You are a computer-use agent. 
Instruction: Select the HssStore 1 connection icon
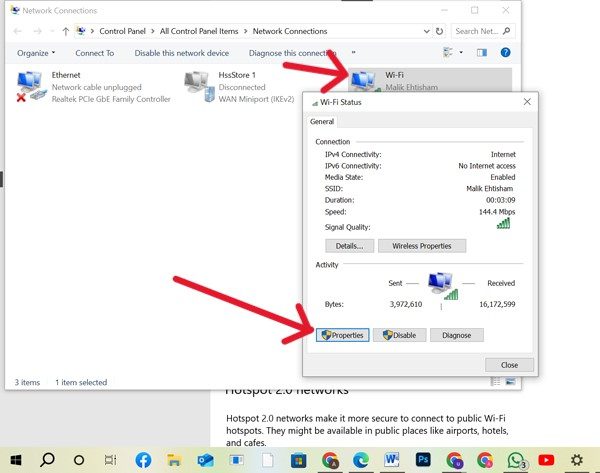pos(199,87)
